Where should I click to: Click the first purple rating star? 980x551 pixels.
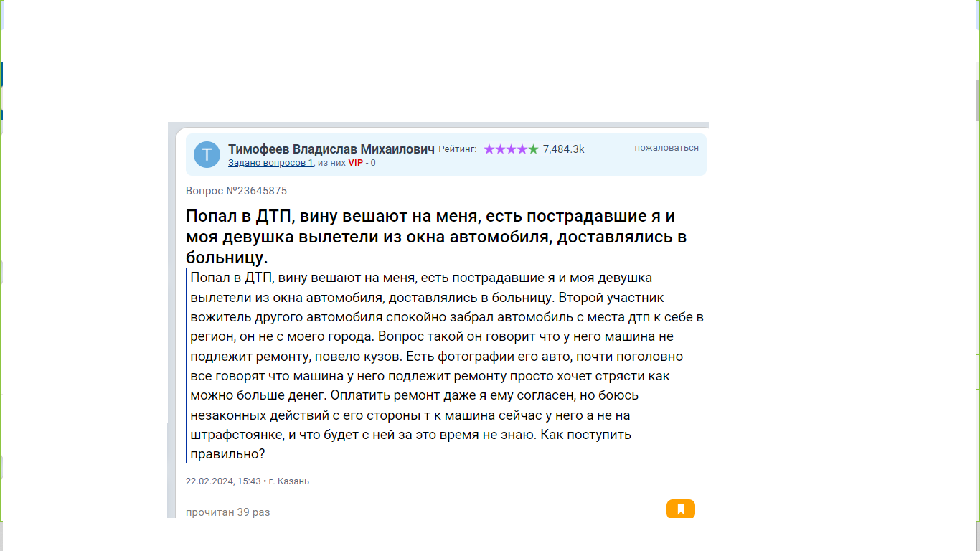click(x=489, y=149)
